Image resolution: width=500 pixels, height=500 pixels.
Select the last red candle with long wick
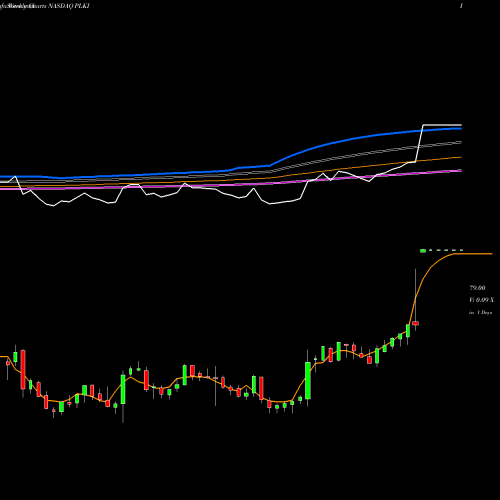tap(415, 323)
